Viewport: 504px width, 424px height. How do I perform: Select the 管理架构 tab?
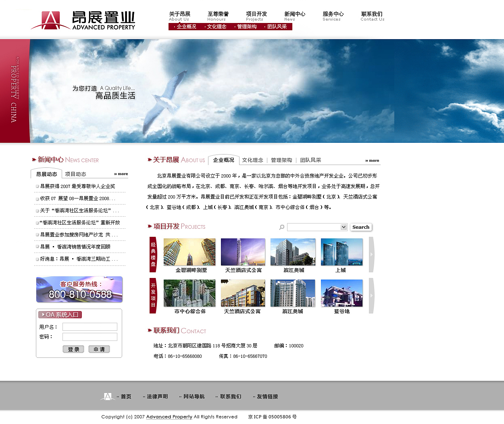pyautogui.click(x=281, y=160)
